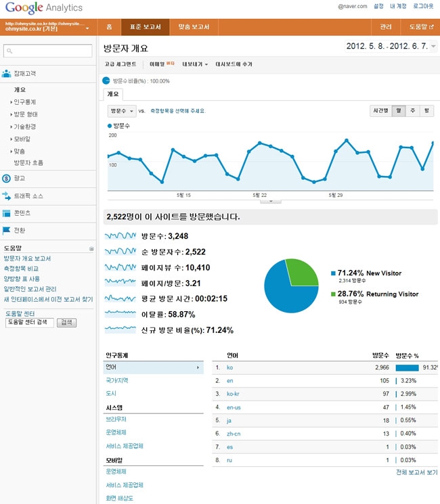440x504 pixels.
Task: Go to the 홈 home tab
Action: tap(109, 28)
